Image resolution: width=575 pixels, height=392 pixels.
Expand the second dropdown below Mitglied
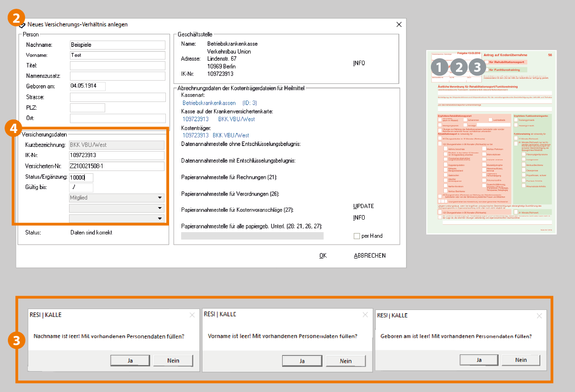[x=117, y=208]
